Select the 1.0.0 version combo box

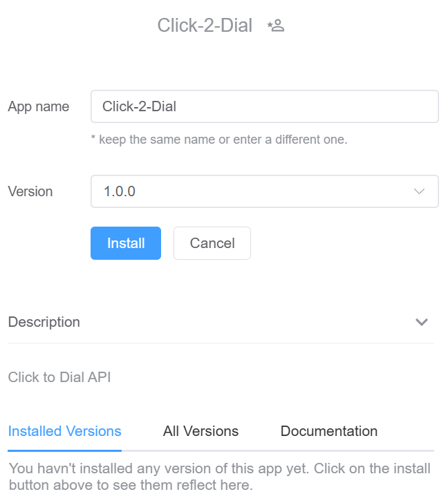click(x=256, y=191)
